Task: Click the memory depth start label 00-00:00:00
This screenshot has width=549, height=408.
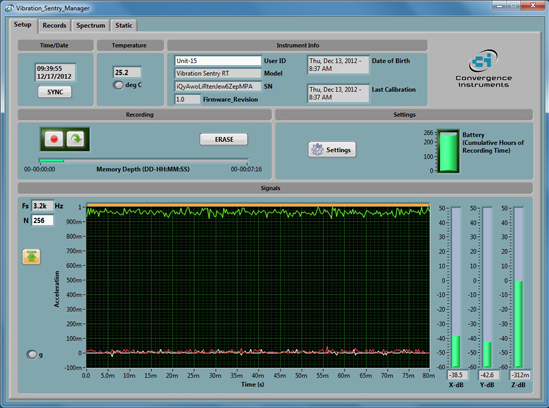Action: (39, 170)
